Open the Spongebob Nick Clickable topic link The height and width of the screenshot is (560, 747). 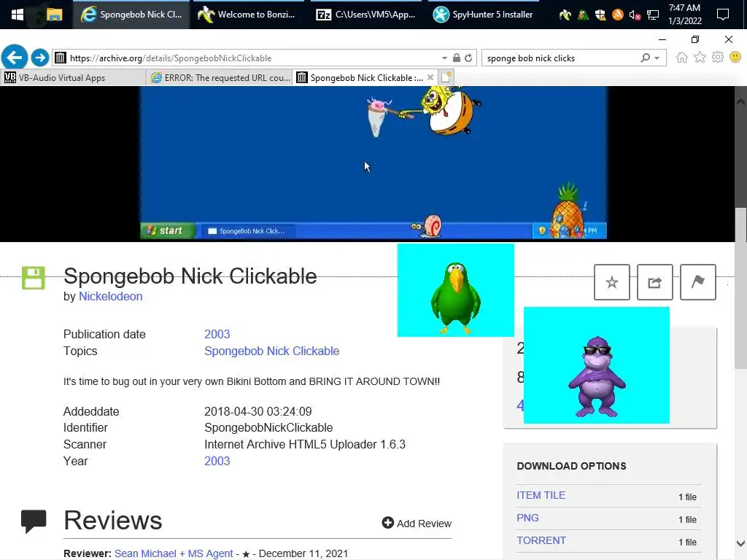(x=271, y=351)
